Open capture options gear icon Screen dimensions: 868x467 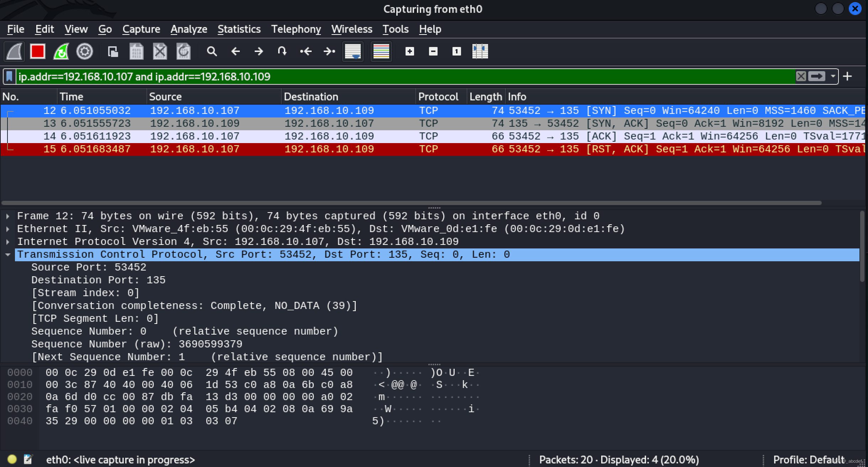tap(85, 52)
